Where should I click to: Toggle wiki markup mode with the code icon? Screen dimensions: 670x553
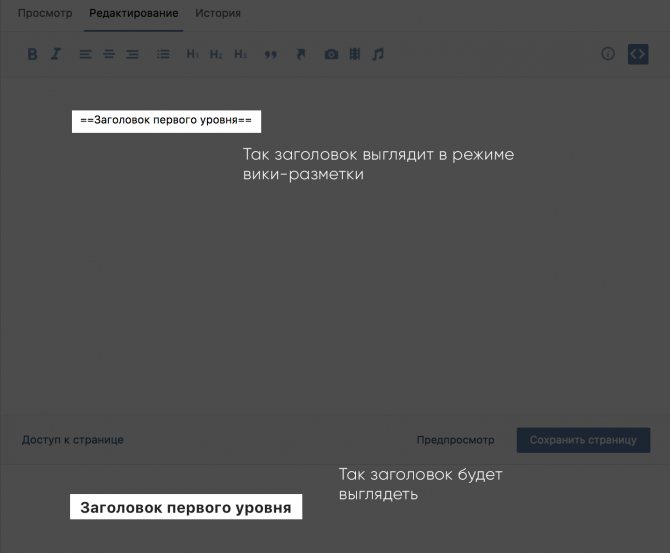[x=638, y=54]
